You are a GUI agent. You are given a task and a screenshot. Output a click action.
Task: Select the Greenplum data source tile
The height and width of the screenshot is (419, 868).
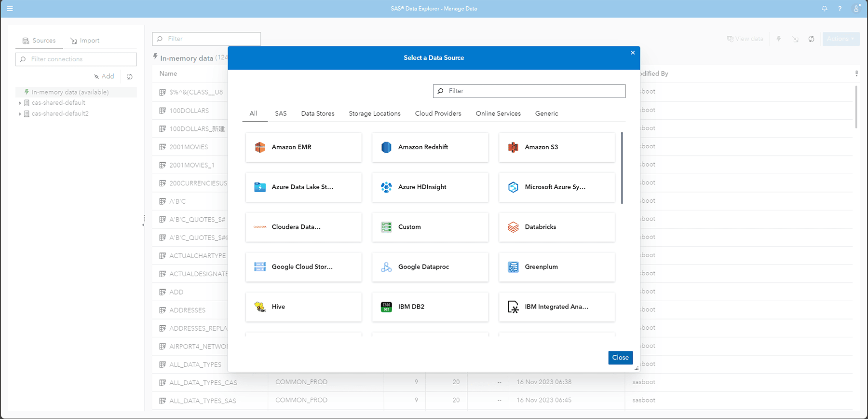point(557,267)
